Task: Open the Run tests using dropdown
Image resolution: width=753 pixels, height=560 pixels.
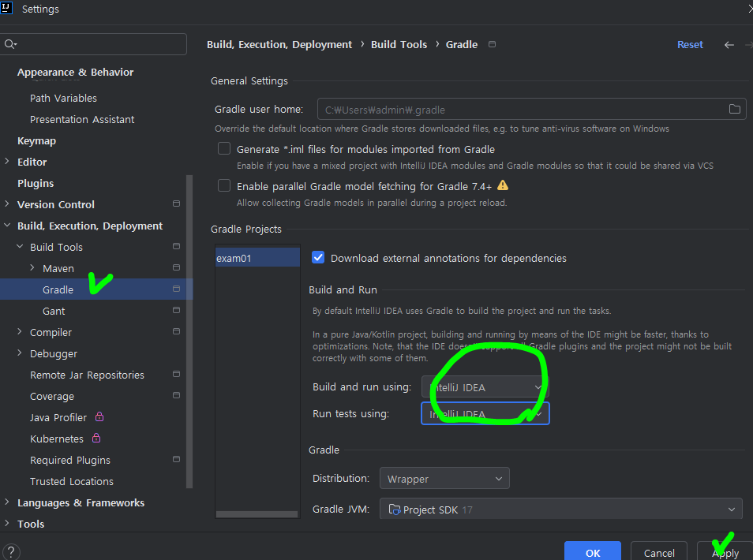Action: tap(485, 413)
